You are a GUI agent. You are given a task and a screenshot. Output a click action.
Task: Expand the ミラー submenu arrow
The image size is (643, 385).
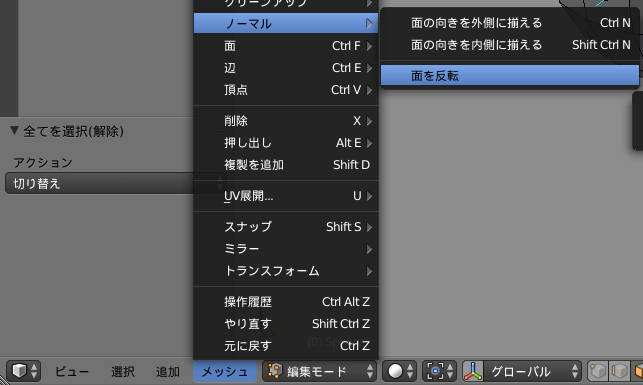click(x=369, y=249)
